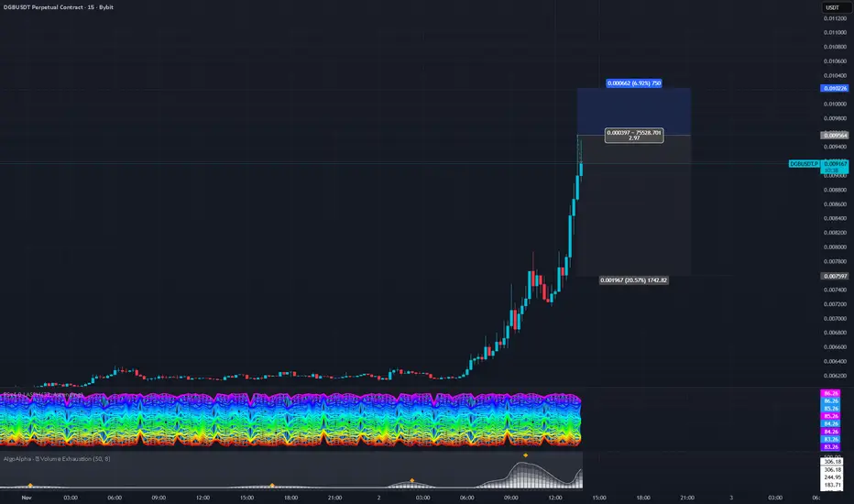
Task: Click the gray 0.009564 entry price axis label
Action: coord(835,135)
